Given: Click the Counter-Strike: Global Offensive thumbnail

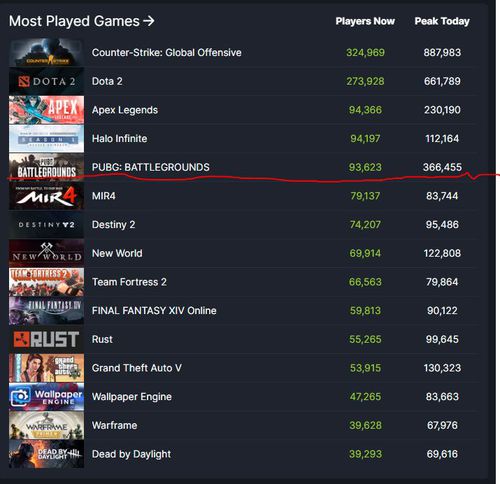Looking at the screenshot, I should [46, 52].
